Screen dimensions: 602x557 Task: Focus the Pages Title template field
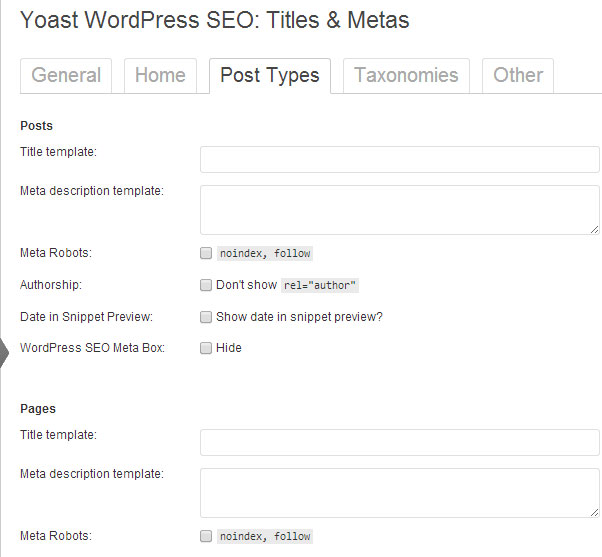(x=400, y=442)
